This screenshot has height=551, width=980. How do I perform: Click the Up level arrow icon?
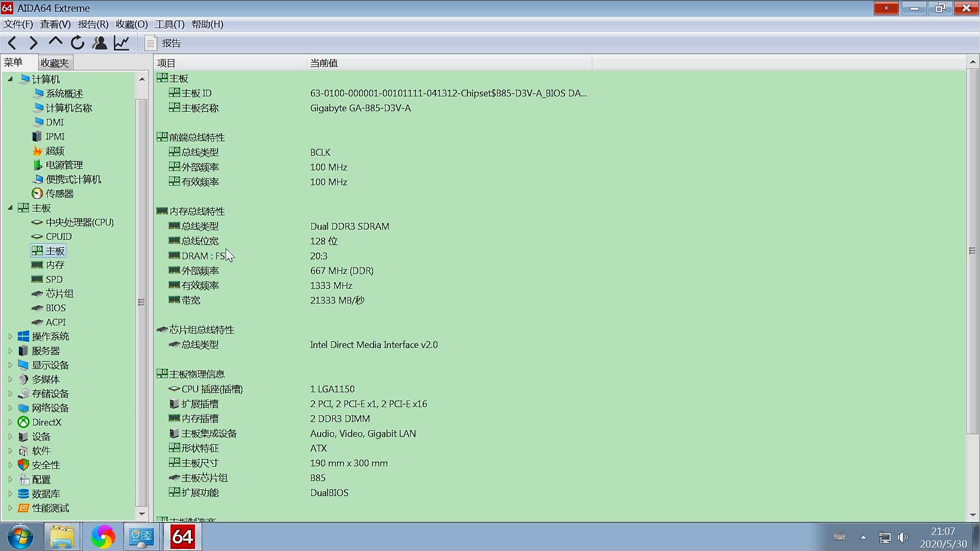pos(55,42)
